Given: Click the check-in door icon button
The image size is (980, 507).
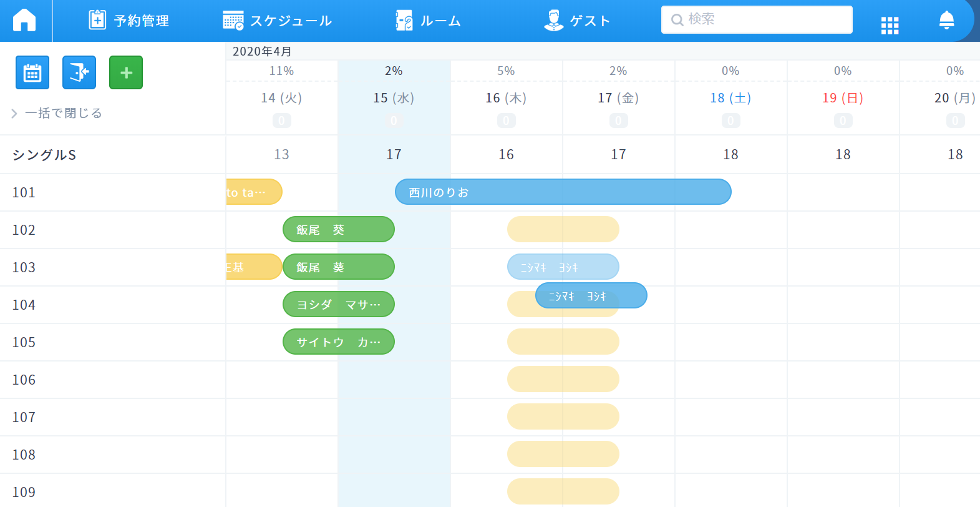Looking at the screenshot, I should 79,72.
